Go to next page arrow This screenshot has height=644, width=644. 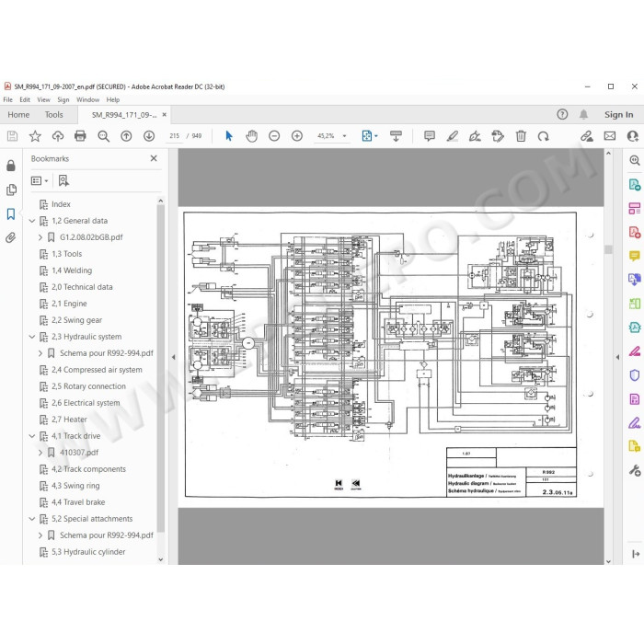point(149,136)
